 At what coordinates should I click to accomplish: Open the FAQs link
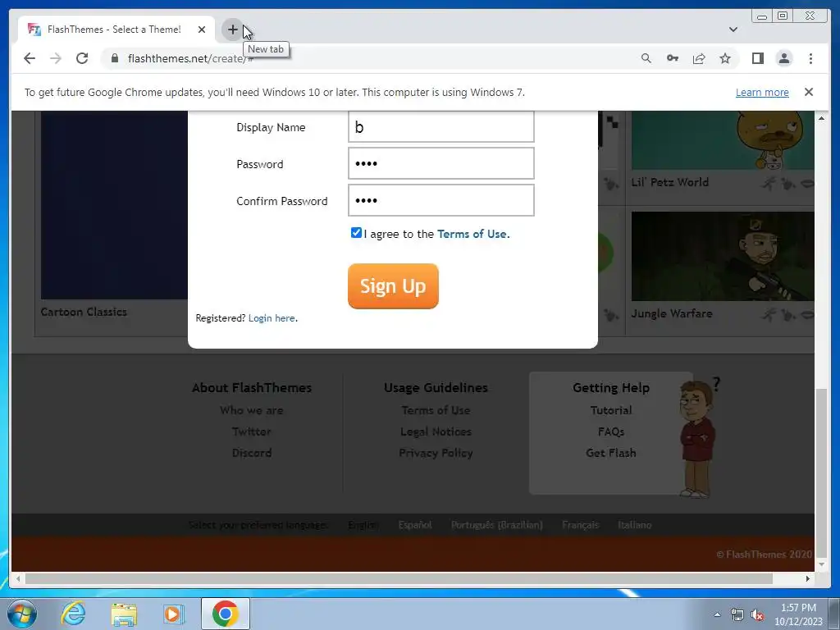pyautogui.click(x=610, y=431)
